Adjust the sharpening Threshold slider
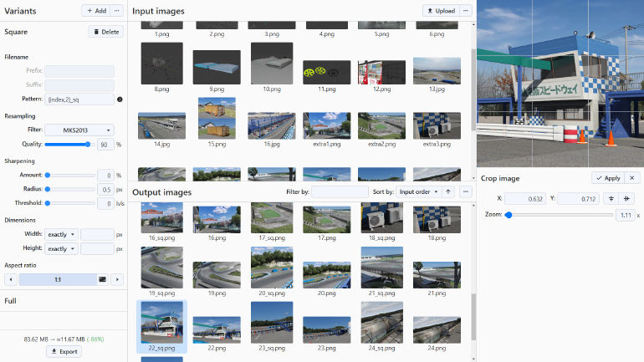 coord(69,203)
